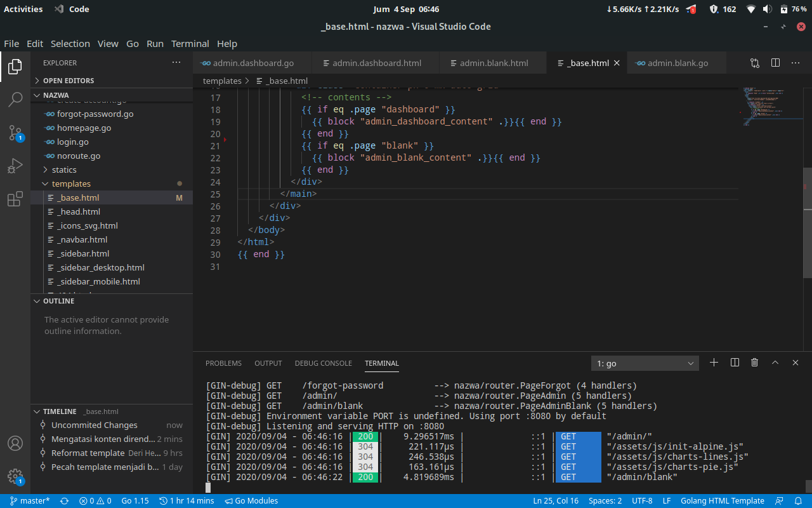Show errors and warnings count
Viewport: 812px width, 508px height.
click(95, 500)
